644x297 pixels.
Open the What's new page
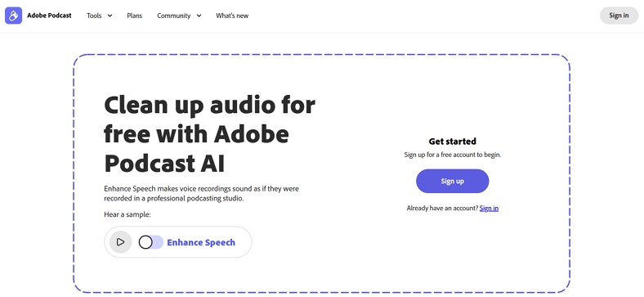[232, 16]
